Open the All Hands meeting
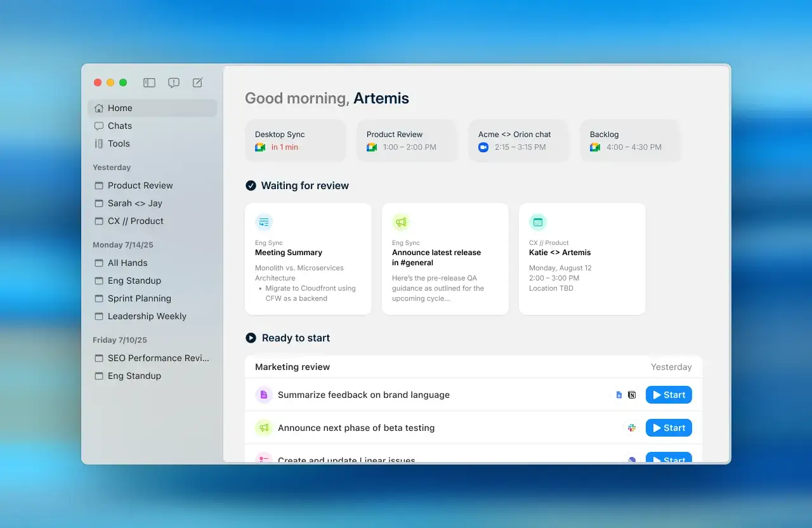Screen dimensions: 812x528 tap(152, 263)
